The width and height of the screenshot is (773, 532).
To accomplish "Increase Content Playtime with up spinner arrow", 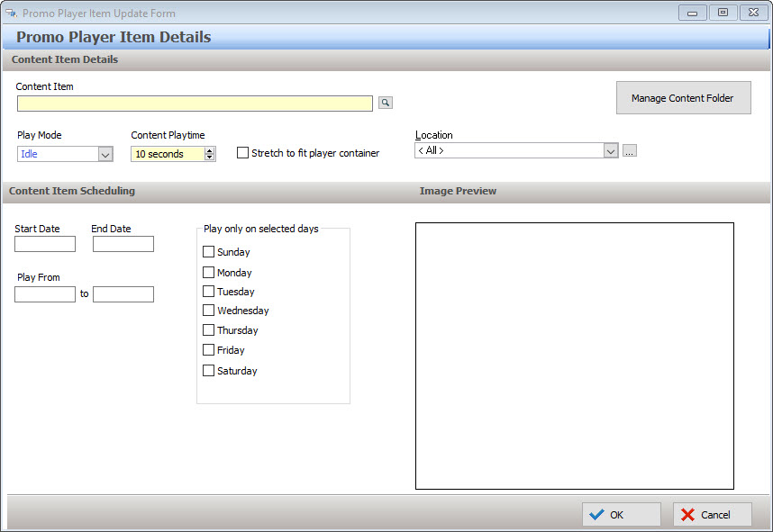I will [x=210, y=150].
